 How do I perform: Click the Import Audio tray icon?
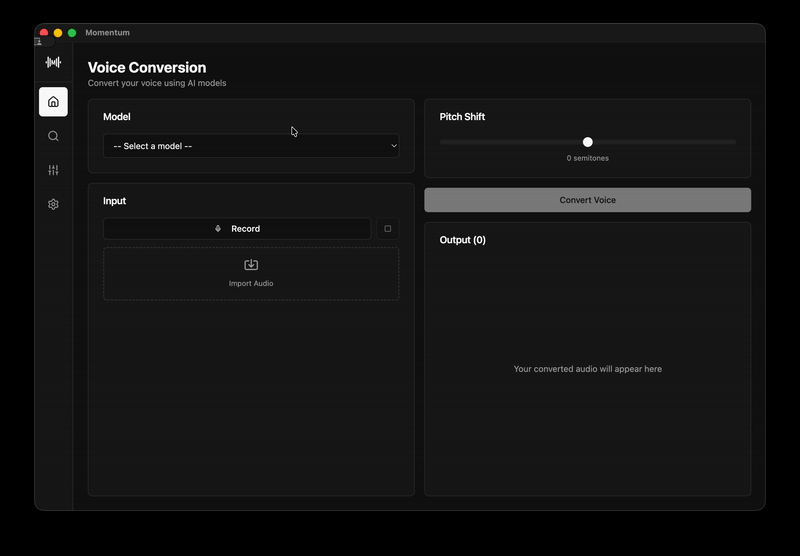point(251,264)
